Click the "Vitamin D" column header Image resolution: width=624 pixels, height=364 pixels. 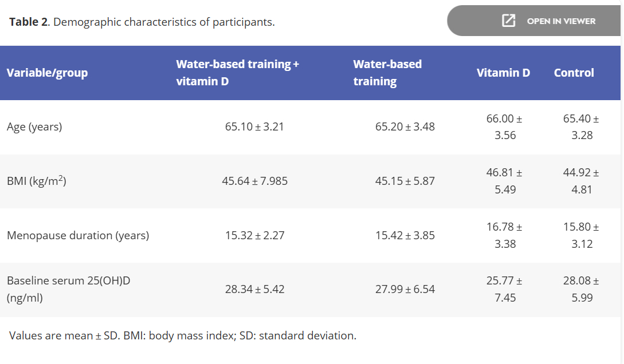[x=503, y=73]
